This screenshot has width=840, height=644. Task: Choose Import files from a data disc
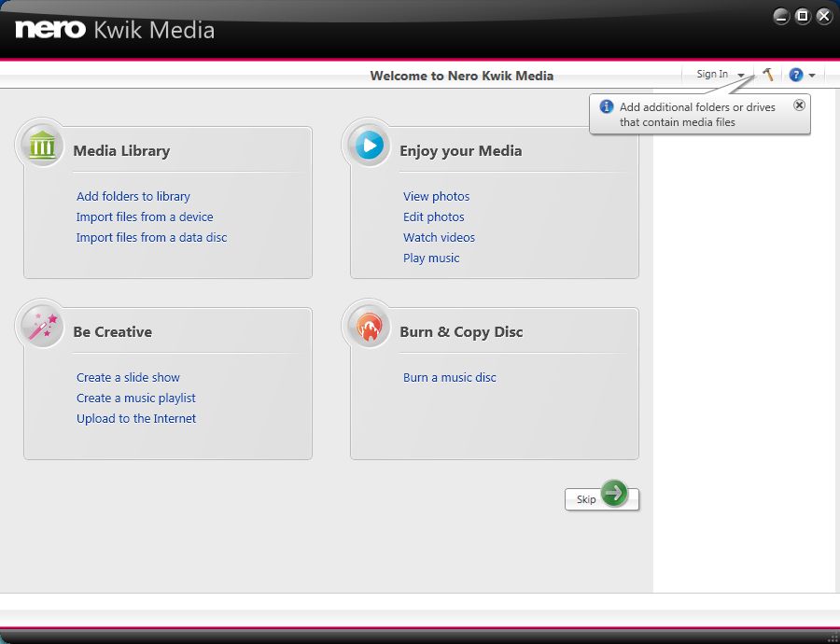coord(151,237)
